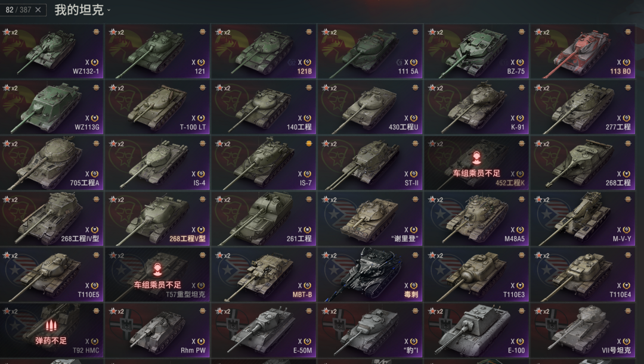
Task: Click the gold badge icon on the IS-7 card
Action: pyautogui.click(x=309, y=143)
